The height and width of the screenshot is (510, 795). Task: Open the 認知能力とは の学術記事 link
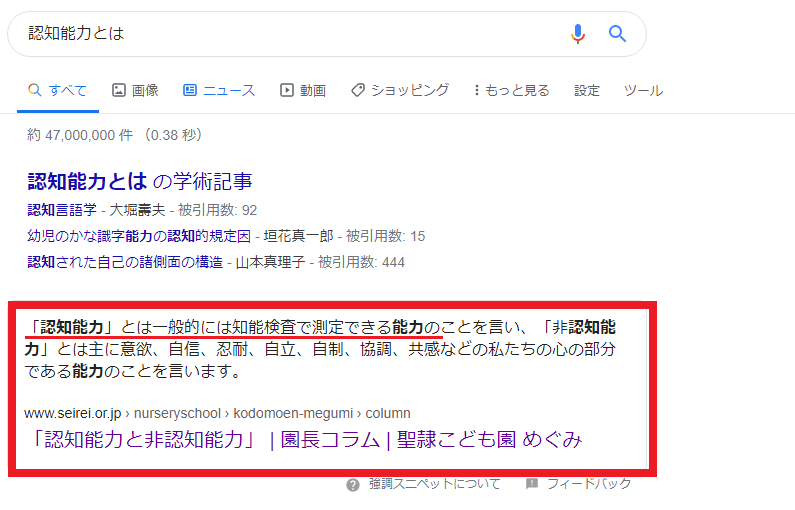click(140, 181)
